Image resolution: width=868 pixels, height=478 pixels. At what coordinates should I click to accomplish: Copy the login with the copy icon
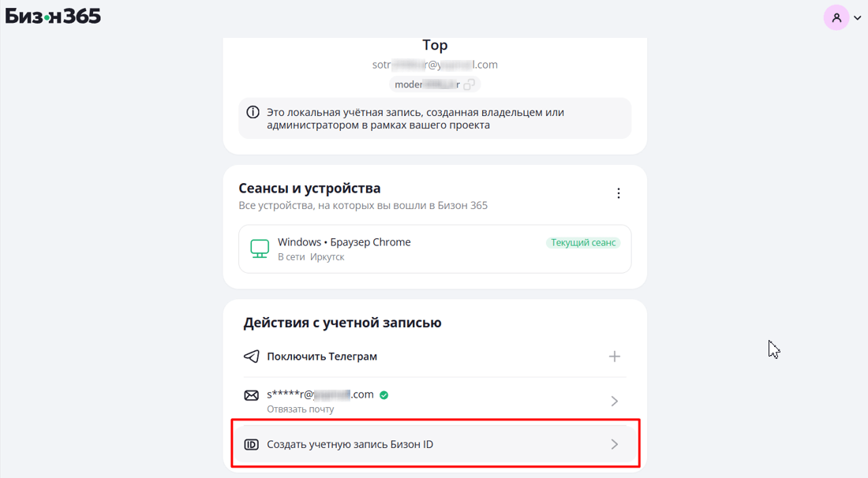[469, 84]
